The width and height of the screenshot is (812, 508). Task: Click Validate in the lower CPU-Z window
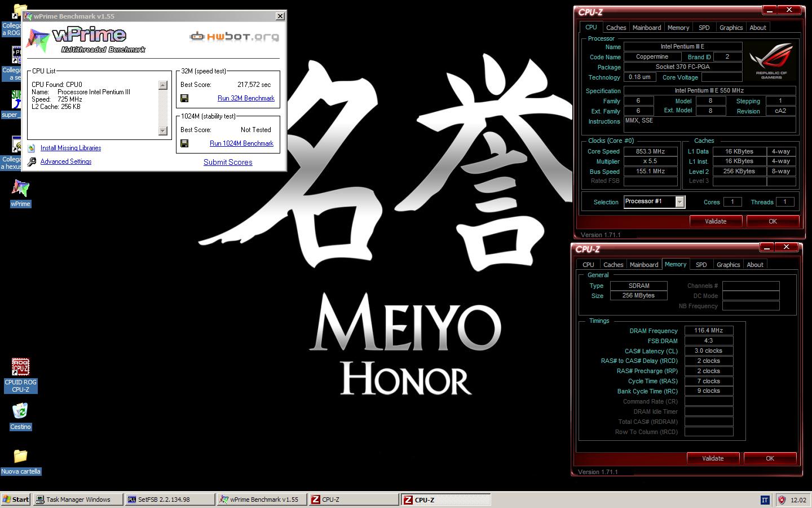pyautogui.click(x=713, y=458)
